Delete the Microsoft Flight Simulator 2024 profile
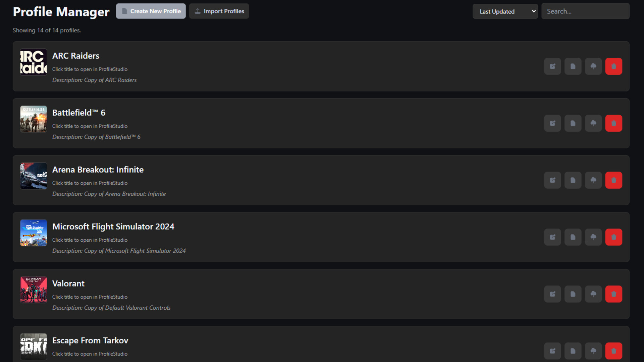644x362 pixels. (x=614, y=237)
